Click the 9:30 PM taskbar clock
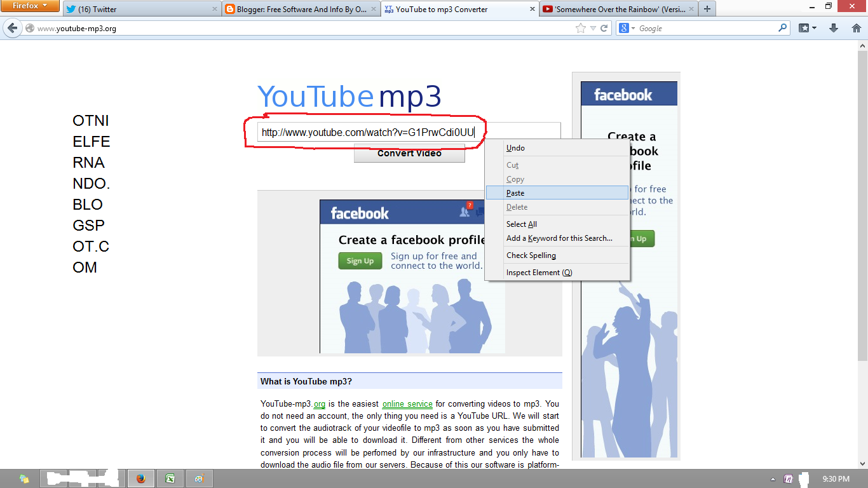Screen dimensions: 868x488 [836, 478]
